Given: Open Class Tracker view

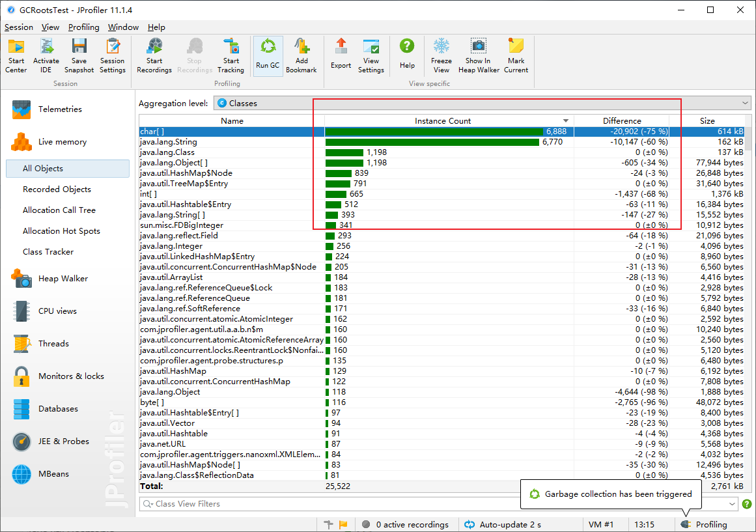Looking at the screenshot, I should (x=48, y=252).
